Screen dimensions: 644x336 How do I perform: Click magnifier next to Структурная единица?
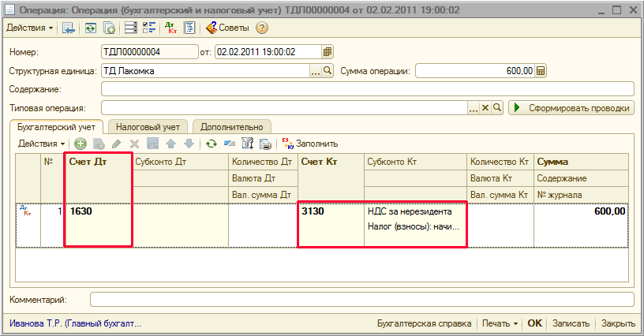point(328,71)
